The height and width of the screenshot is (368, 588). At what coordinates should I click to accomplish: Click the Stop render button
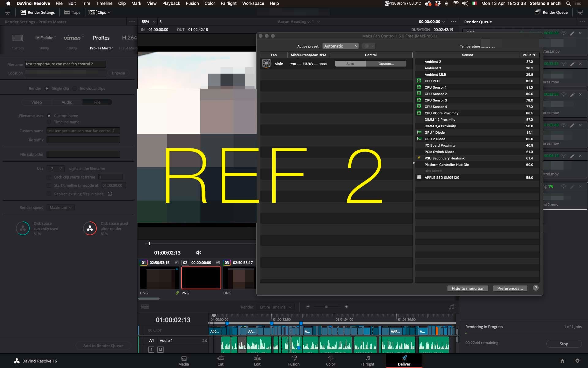(x=564, y=344)
